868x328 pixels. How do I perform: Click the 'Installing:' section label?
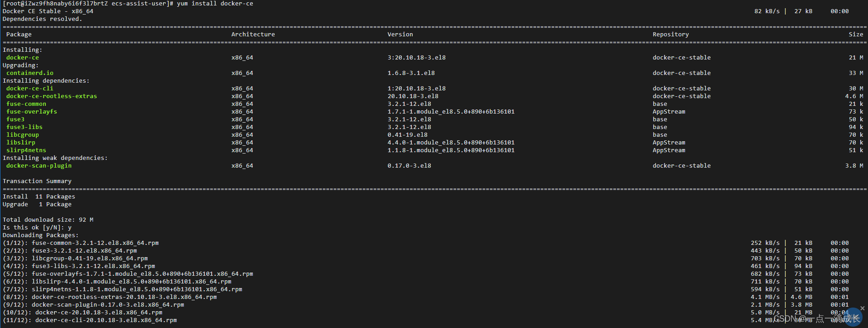pyautogui.click(x=23, y=50)
